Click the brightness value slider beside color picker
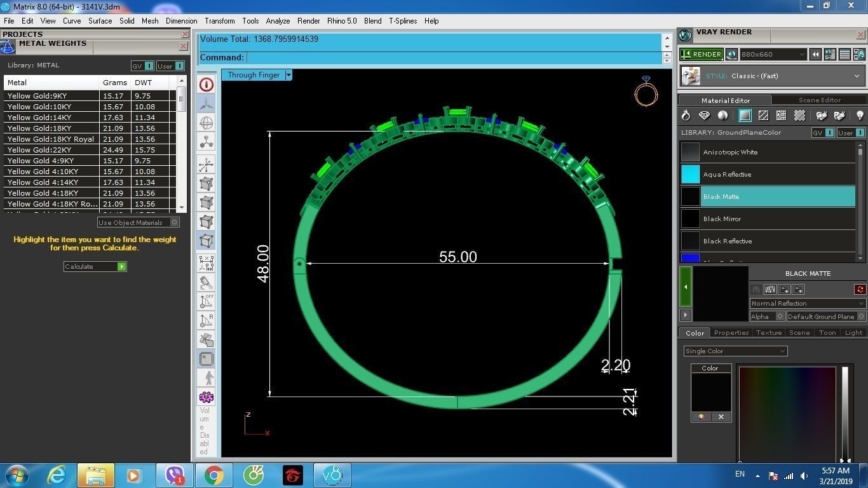Image resolution: width=868 pixels, height=488 pixels. [844, 414]
